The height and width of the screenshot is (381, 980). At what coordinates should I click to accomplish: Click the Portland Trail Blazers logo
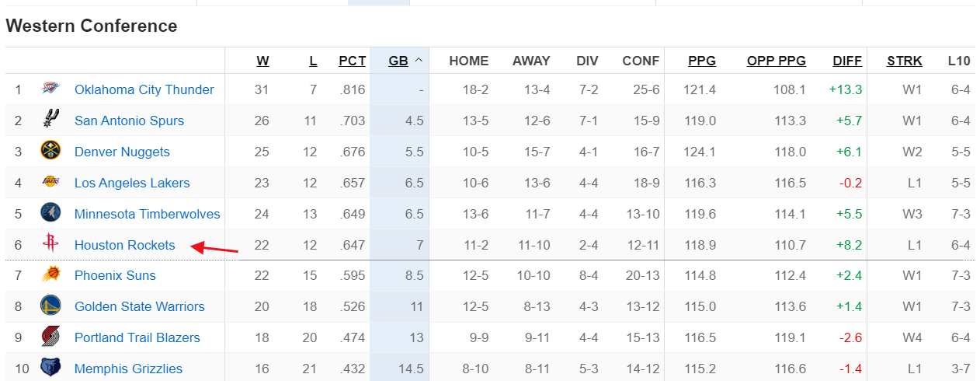[50, 337]
